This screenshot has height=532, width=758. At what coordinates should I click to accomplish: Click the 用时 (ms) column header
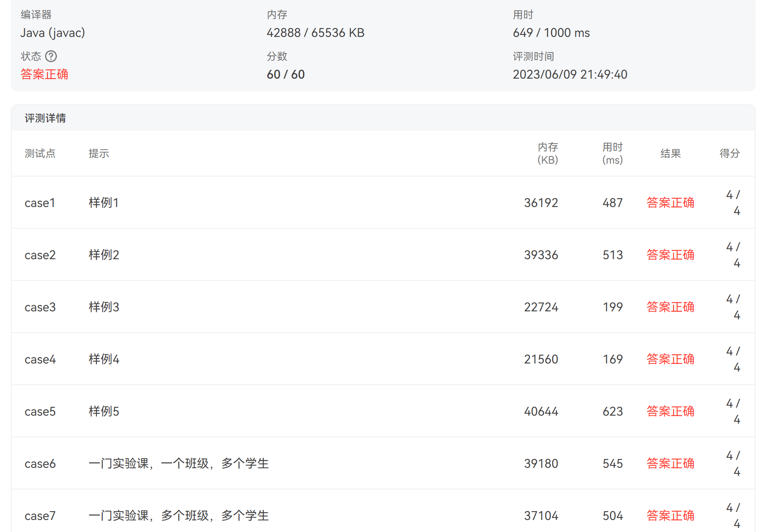coord(612,153)
